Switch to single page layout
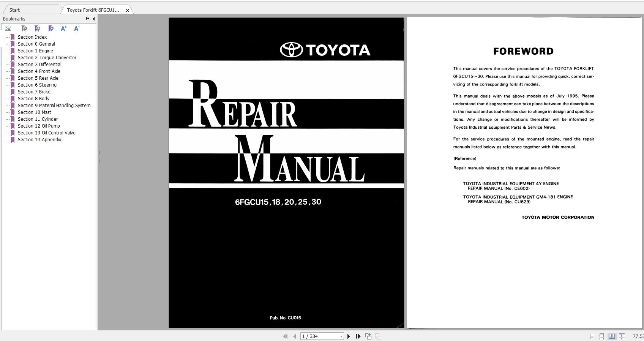644x341 pixels. (x=592, y=336)
